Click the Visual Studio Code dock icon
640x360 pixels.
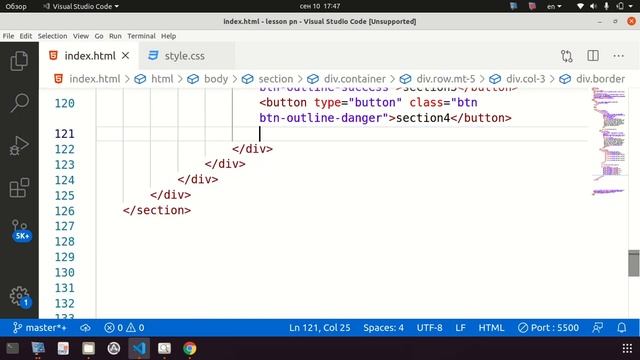(139, 348)
